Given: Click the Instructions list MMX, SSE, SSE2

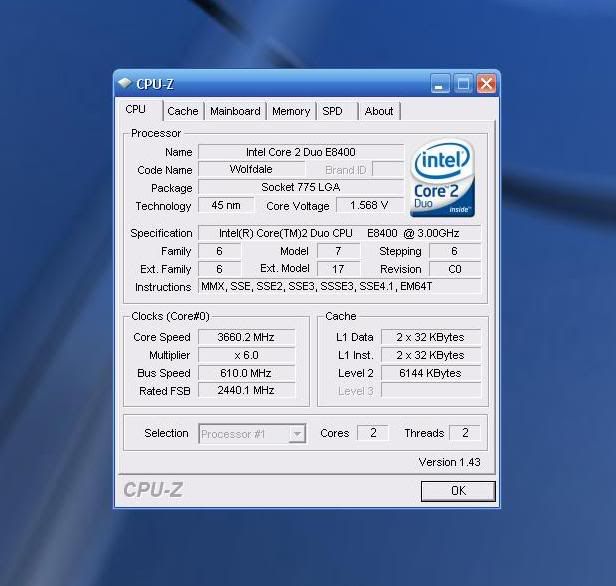Looking at the screenshot, I should (x=339, y=286).
